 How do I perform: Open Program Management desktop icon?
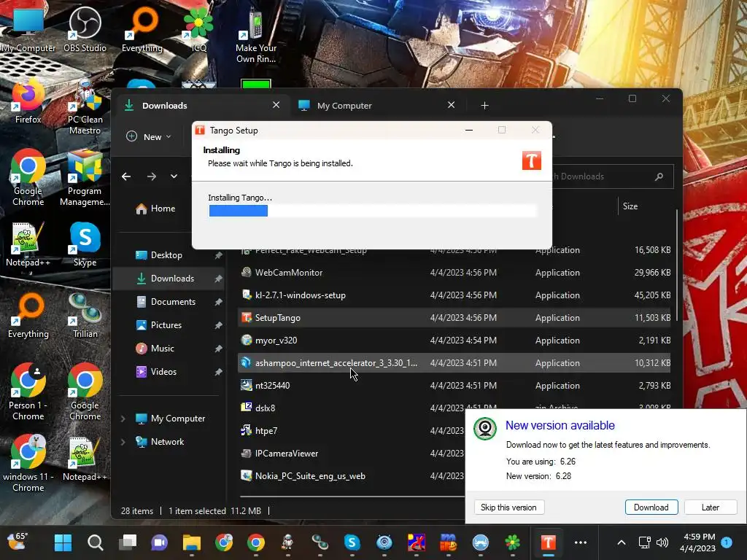click(x=85, y=178)
